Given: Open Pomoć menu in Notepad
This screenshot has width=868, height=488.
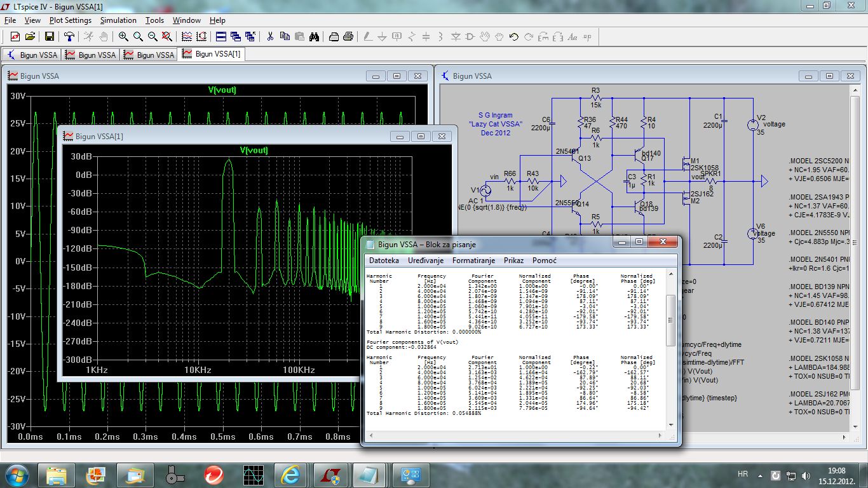Looking at the screenshot, I should [545, 261].
